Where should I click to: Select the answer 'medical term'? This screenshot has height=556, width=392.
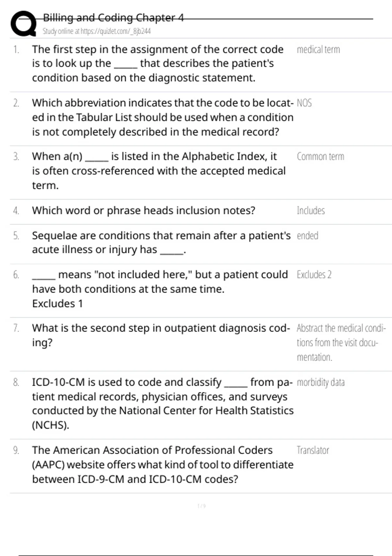[318, 50]
